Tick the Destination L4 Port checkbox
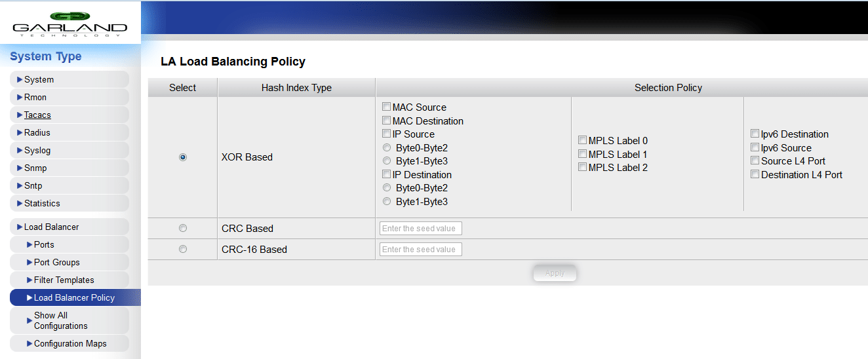The height and width of the screenshot is (359, 868). (755, 174)
